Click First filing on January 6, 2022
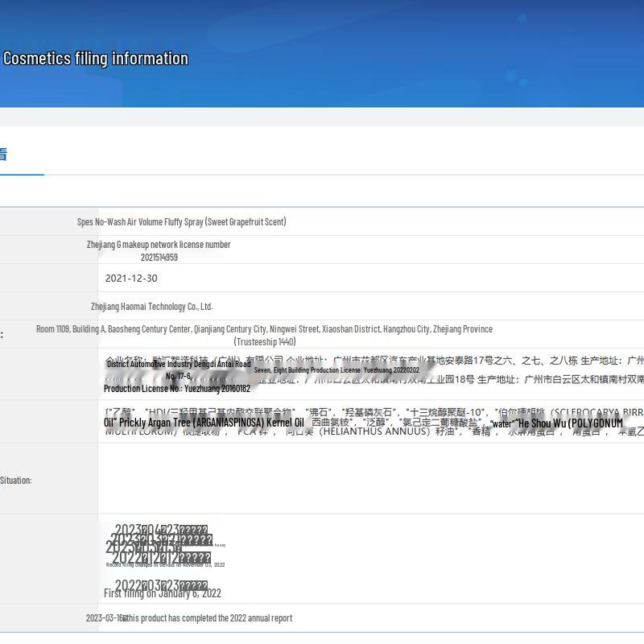The width and height of the screenshot is (644, 644). (162, 594)
